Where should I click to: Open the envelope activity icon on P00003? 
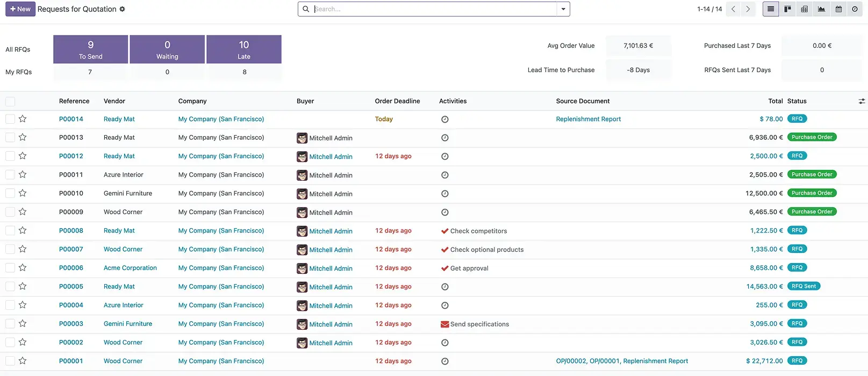point(444,324)
